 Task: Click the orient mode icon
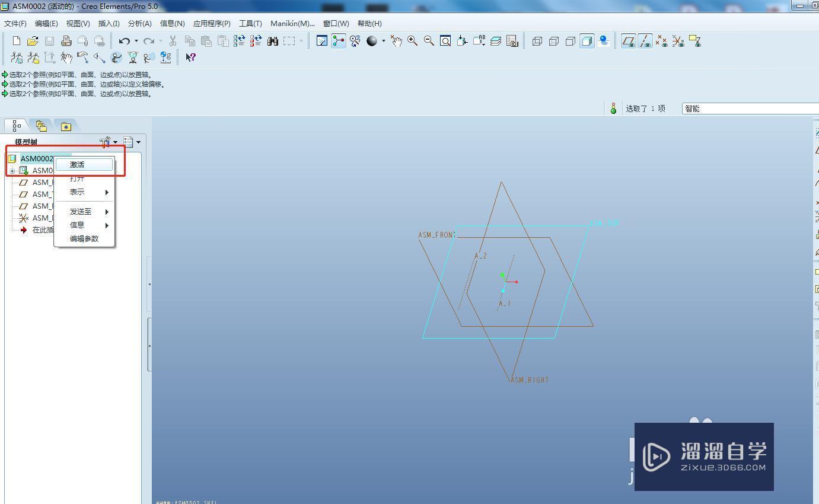coord(355,41)
